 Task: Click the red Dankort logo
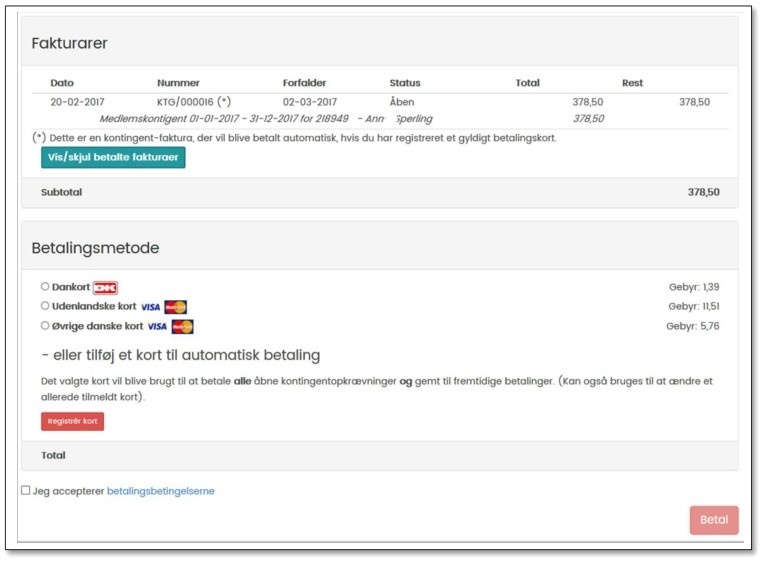(x=105, y=288)
